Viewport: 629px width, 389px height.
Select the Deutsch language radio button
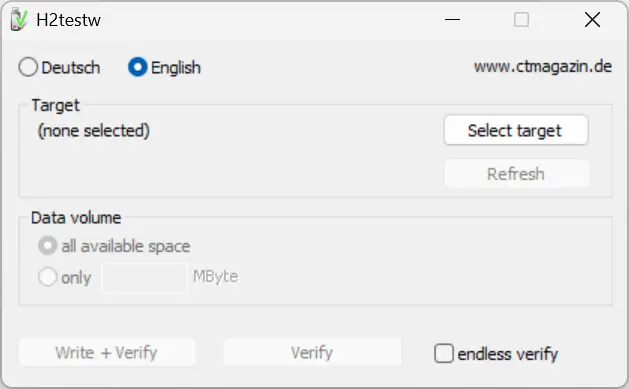coord(28,67)
